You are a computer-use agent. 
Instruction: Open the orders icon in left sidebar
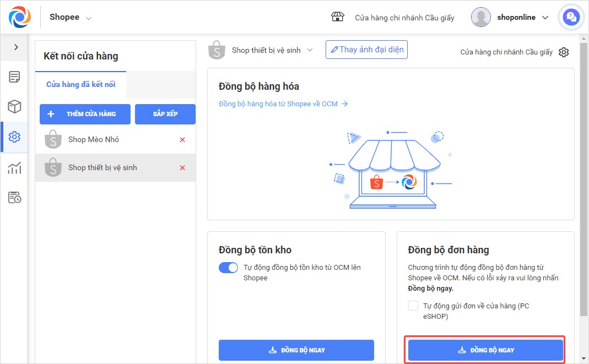tap(14, 77)
